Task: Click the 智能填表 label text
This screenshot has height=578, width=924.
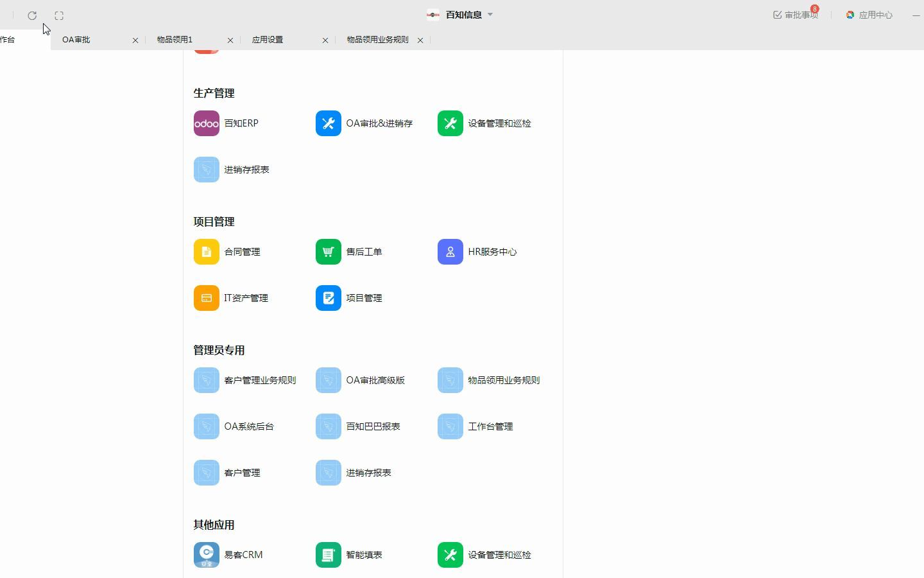Action: point(364,555)
